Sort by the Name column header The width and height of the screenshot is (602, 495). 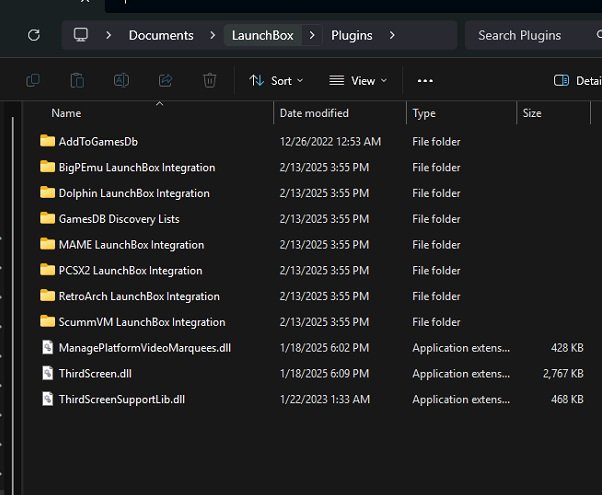(66, 113)
